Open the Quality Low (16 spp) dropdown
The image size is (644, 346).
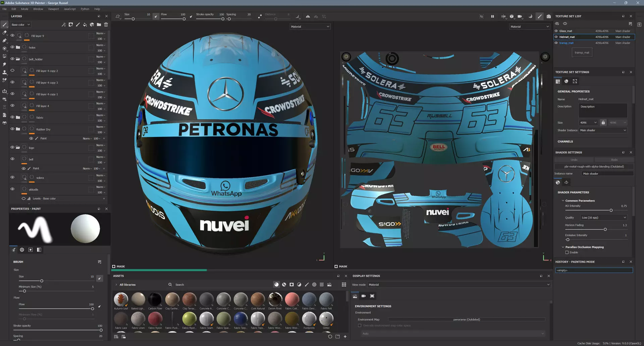coord(603,217)
